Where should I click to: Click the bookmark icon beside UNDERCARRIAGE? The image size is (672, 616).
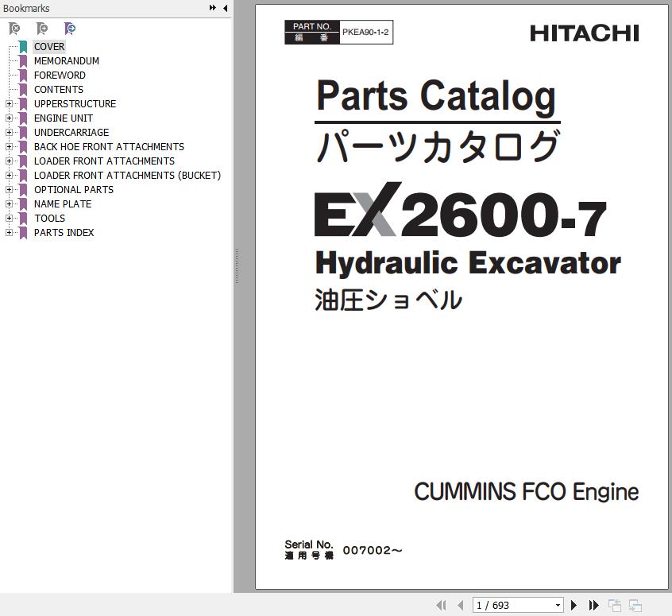[23, 133]
